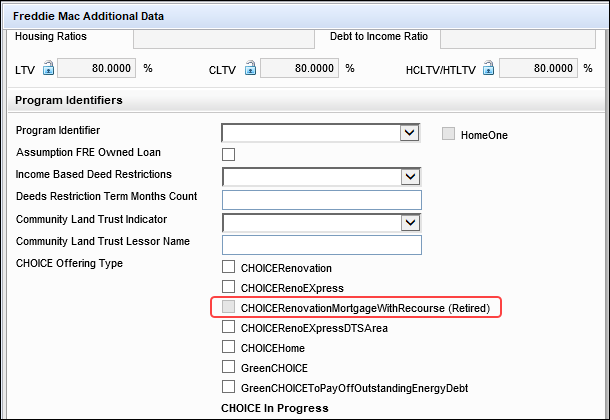
Task: Click the lock icon beside CLTV field
Action: (x=250, y=69)
